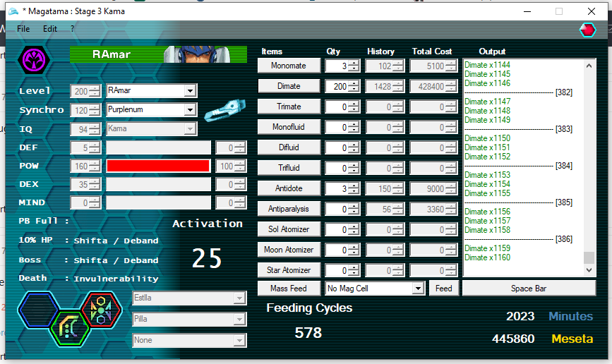Increase the Monomate quantity with up arrow
The width and height of the screenshot is (612, 364).
(x=354, y=63)
